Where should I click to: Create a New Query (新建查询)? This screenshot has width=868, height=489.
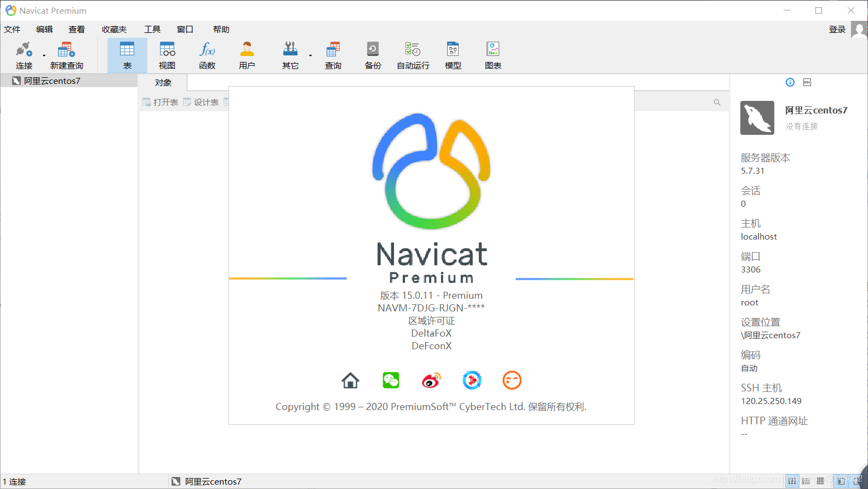click(66, 55)
